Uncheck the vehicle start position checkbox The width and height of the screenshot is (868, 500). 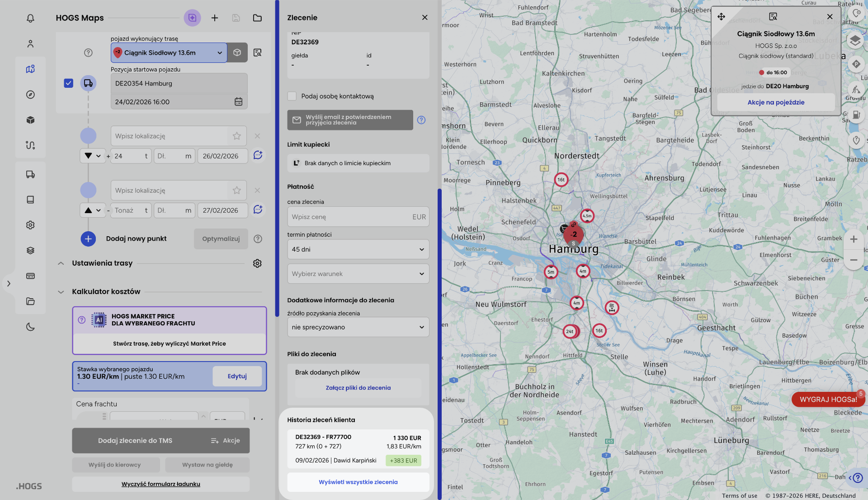pos(68,83)
